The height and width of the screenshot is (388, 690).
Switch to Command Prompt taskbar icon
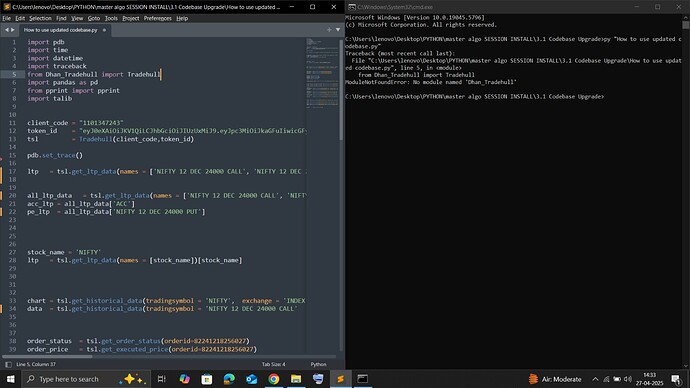[363, 379]
